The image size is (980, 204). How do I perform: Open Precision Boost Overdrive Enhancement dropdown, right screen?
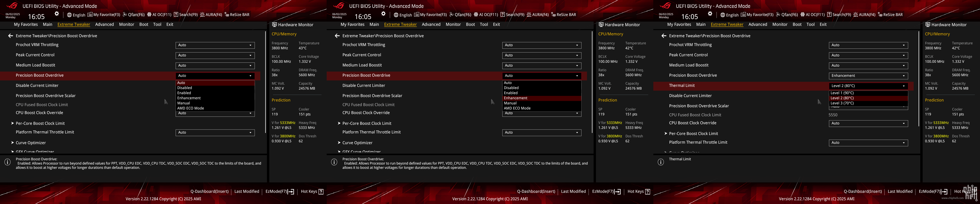[868, 76]
